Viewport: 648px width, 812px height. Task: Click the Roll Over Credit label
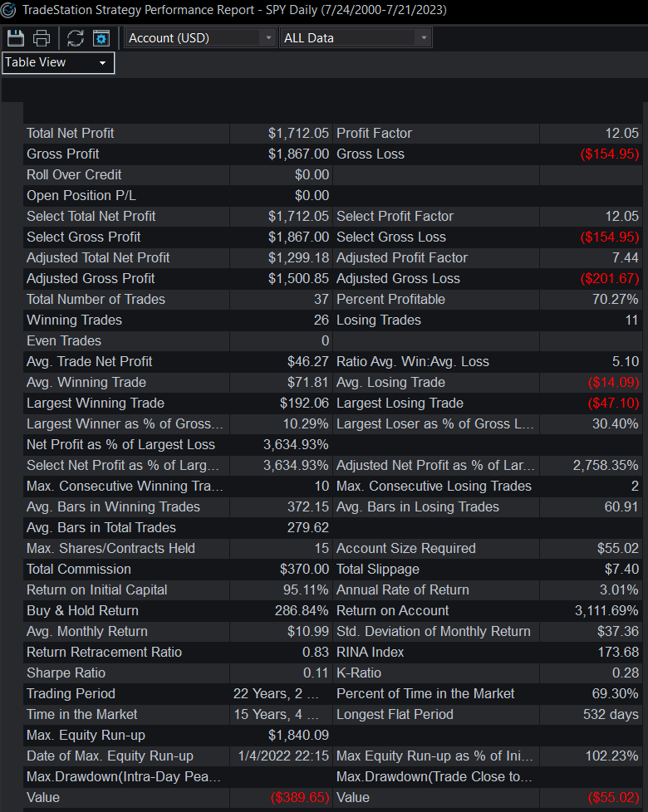pos(74,174)
